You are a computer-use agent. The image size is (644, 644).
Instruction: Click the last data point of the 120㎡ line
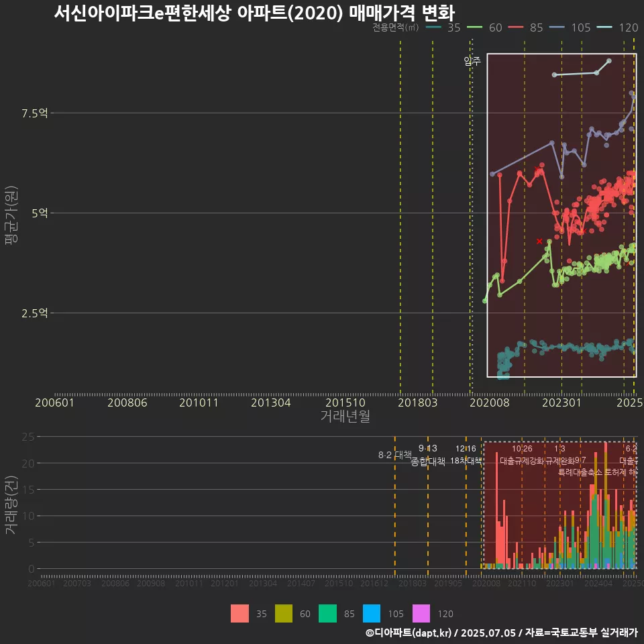[x=609, y=61]
